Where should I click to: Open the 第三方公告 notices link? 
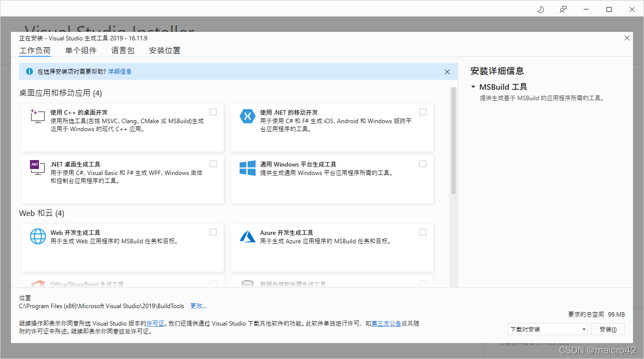coord(386,324)
